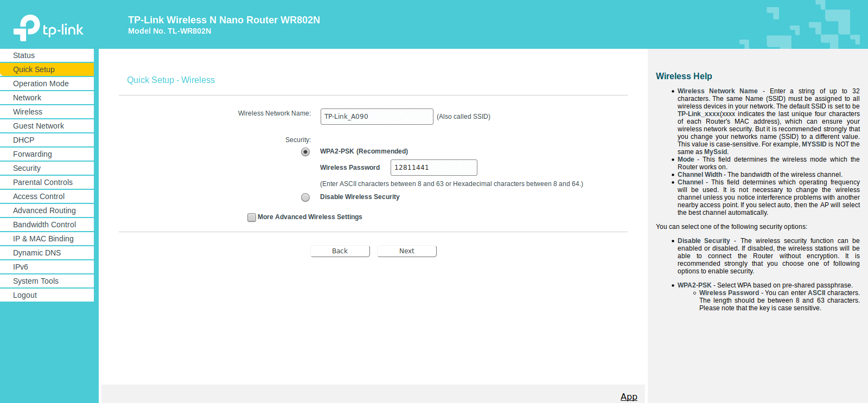This screenshot has height=403, width=868.
Task: Select Disable Wireless Security radio button
Action: click(x=305, y=197)
